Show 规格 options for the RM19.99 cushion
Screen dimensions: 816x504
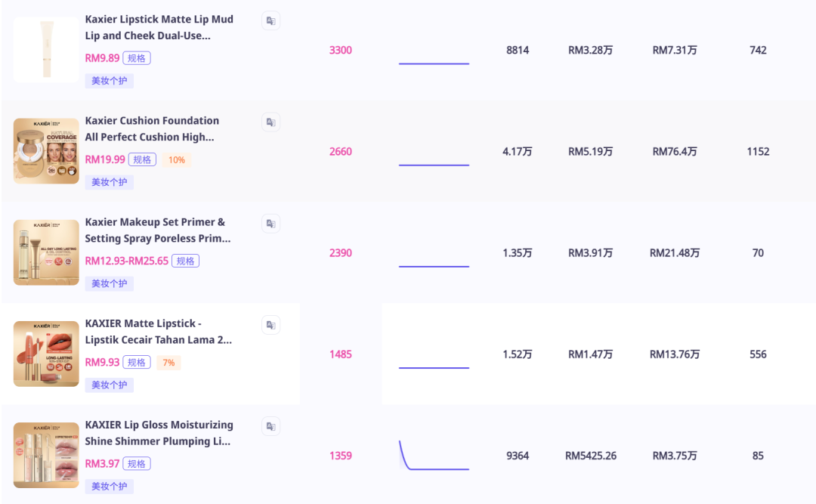pos(142,159)
